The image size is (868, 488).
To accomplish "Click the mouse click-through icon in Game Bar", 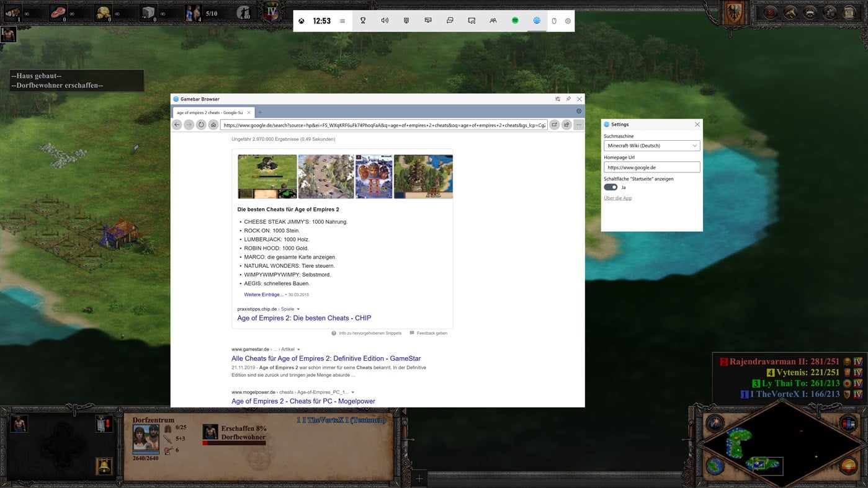I will coord(555,21).
